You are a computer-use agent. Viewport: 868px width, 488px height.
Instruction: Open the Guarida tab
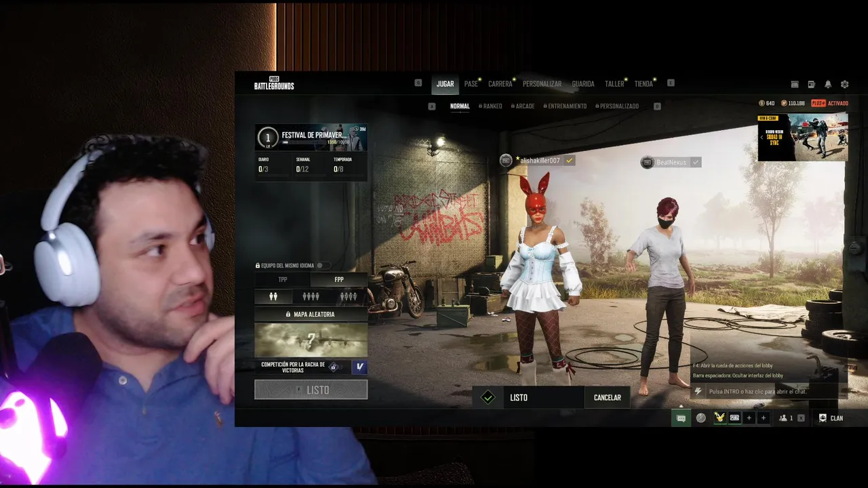(583, 84)
